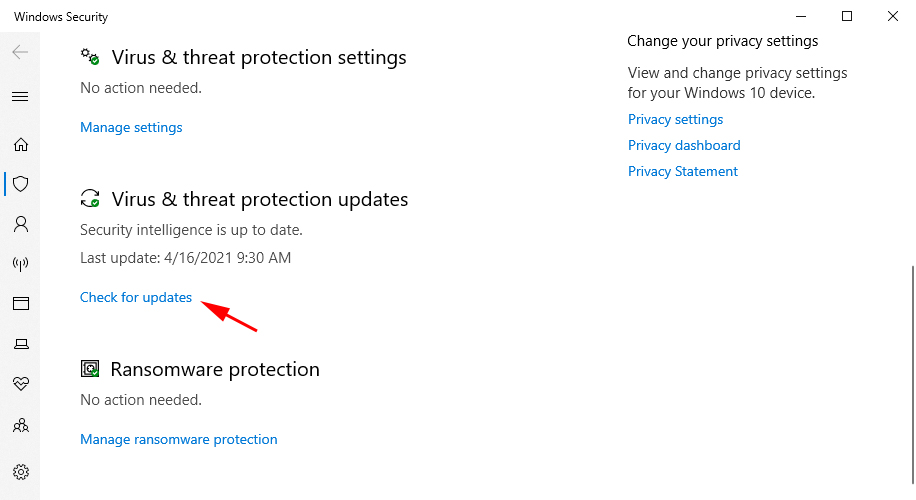Open Family options people icon
Viewport: 916px width, 500px height.
tap(21, 425)
